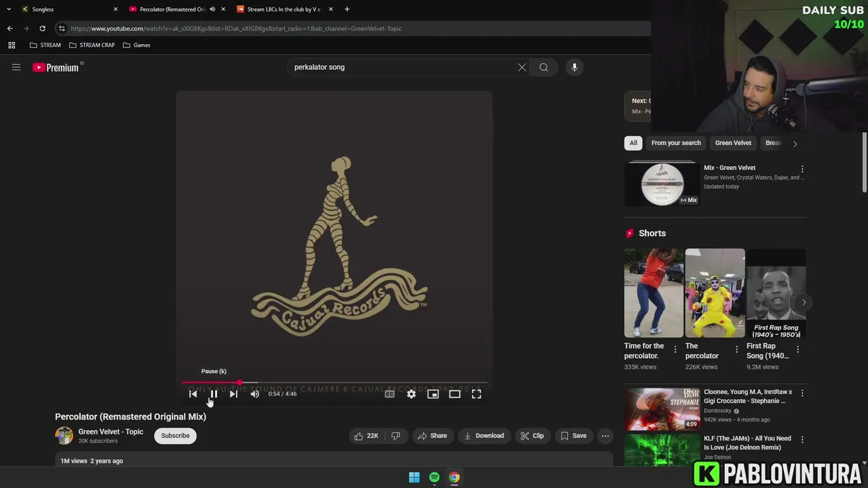The width and height of the screenshot is (868, 488).
Task: Open the YouTube hamburger guide menu
Action: (16, 67)
